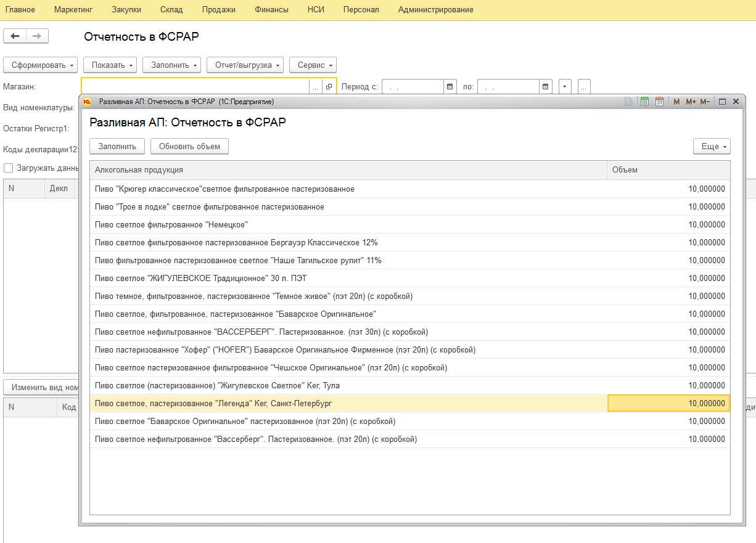Open the Администрирование menu
The height and width of the screenshot is (543, 756).
coord(436,10)
